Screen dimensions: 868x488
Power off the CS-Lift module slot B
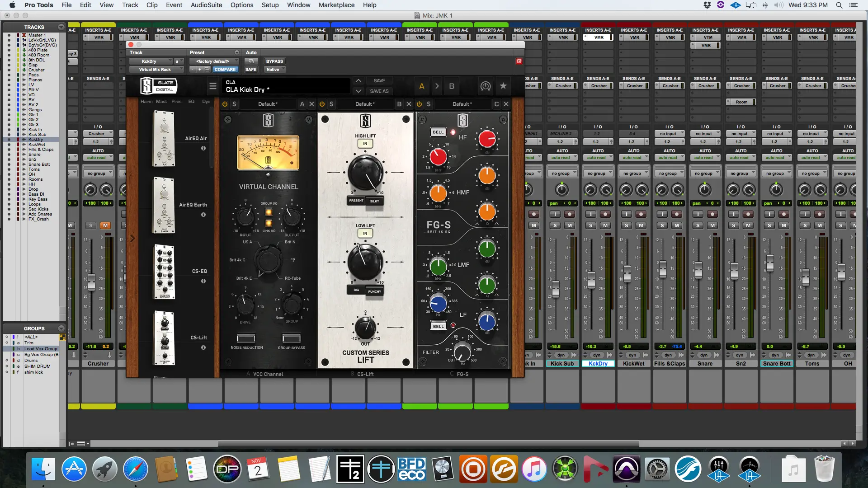[322, 104]
